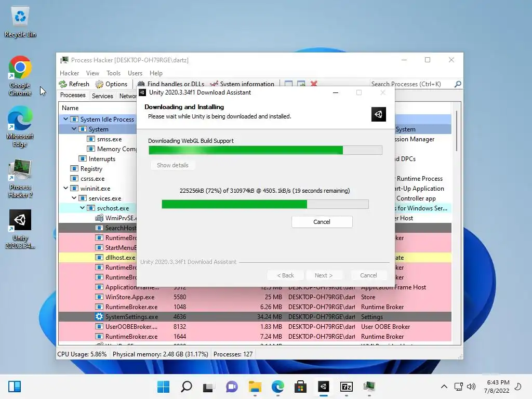
Task: Open System information toolbar button
Action: click(242, 84)
